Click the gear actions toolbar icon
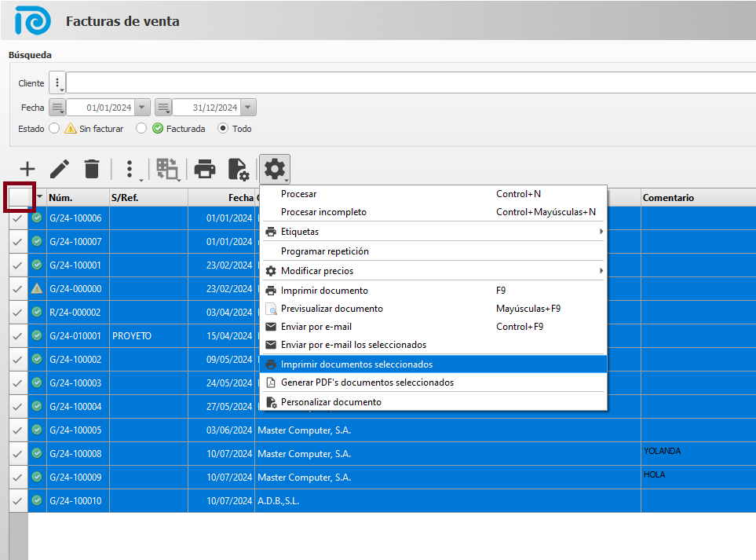The height and width of the screenshot is (560, 756). click(275, 169)
